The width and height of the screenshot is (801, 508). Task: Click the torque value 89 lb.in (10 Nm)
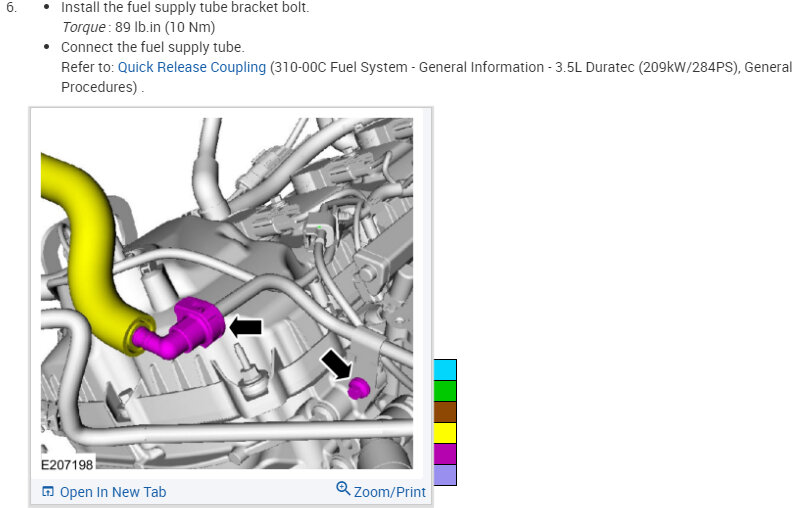(x=165, y=27)
